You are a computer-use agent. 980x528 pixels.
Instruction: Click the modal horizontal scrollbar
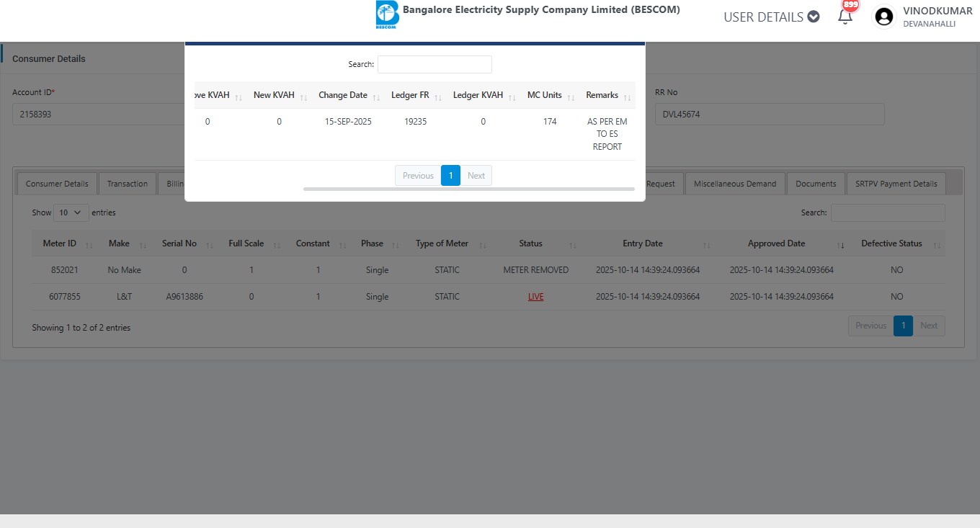pyautogui.click(x=468, y=189)
